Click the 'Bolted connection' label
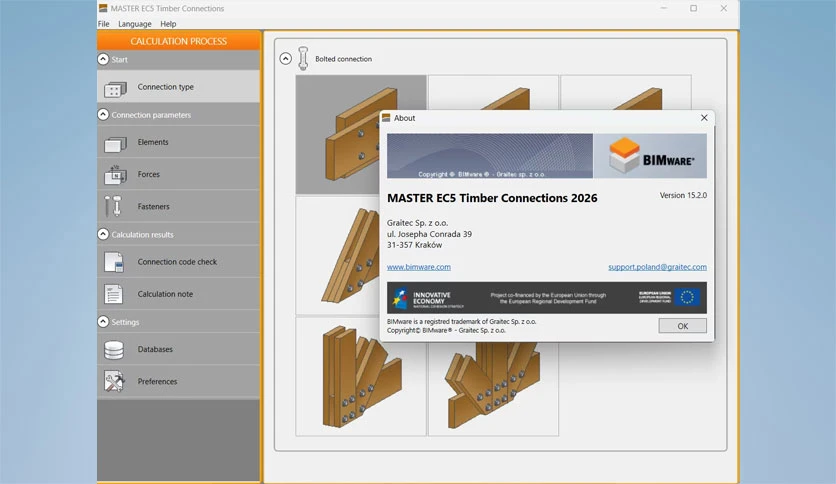The image size is (836, 484). click(343, 59)
